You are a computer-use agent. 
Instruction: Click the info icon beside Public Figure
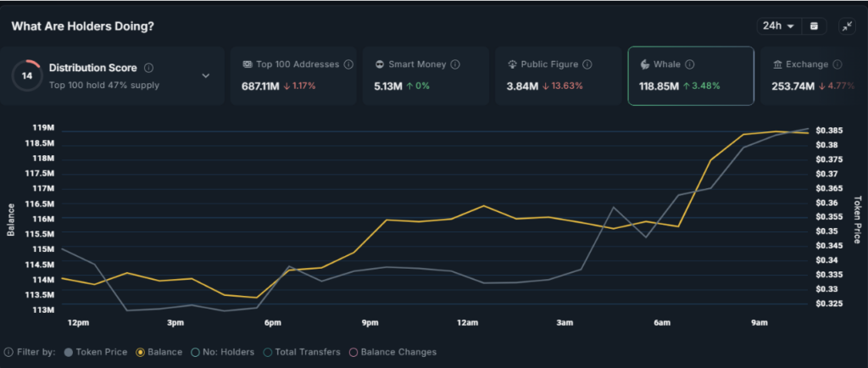(587, 64)
